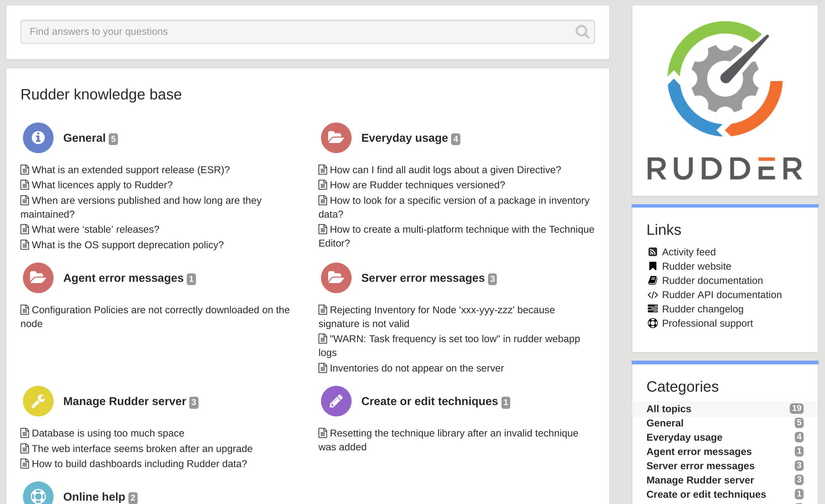Click the Professional support lifebuoy icon
The width and height of the screenshot is (825, 504).
653,323
